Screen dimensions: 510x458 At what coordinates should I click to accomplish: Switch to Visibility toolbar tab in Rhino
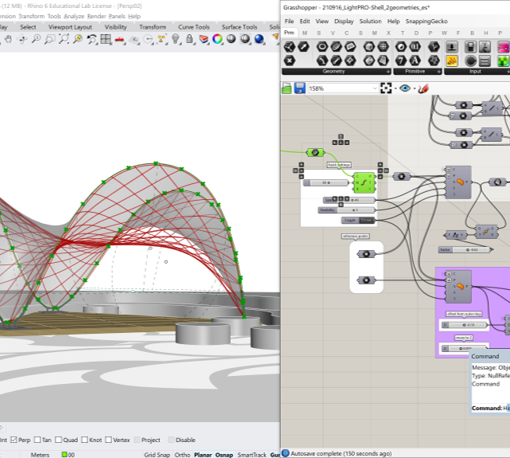point(116,27)
